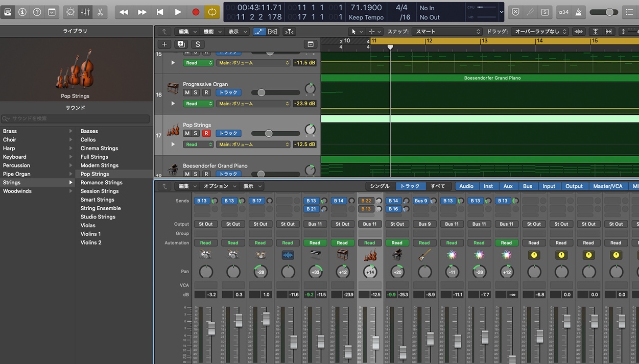
Task: Open the Editors with the scissors button
Action: (x=100, y=12)
